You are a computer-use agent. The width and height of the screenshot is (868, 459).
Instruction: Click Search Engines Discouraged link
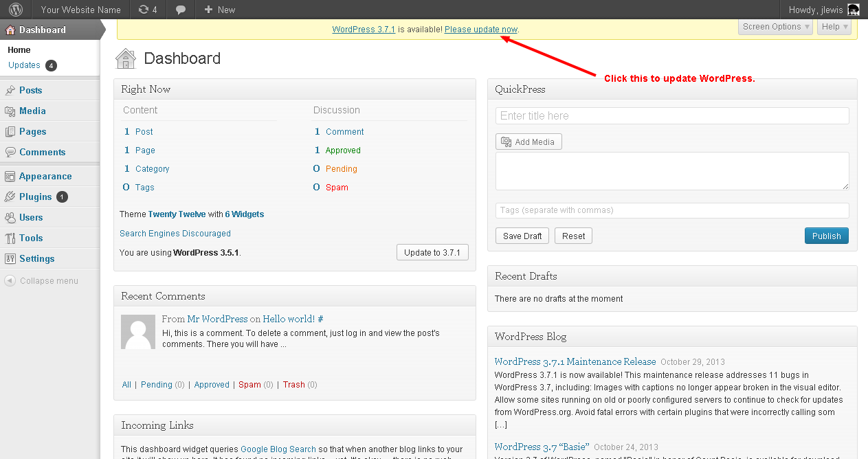coord(175,234)
